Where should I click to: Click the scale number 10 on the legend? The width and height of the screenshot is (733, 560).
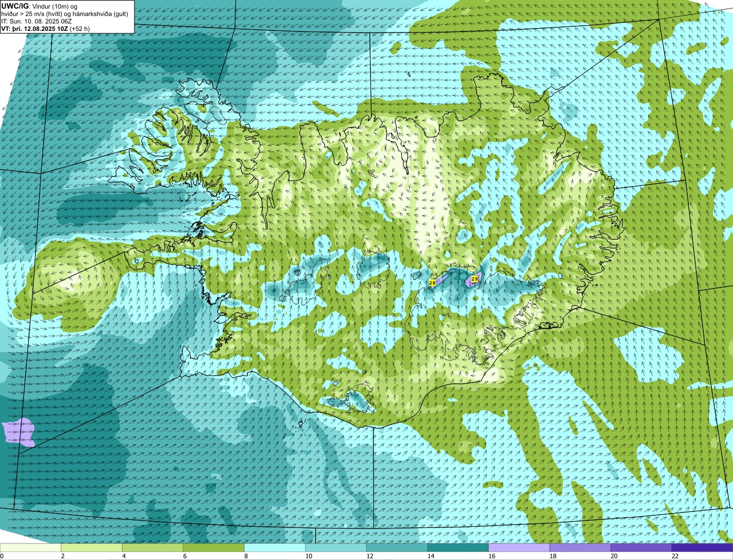click(309, 556)
